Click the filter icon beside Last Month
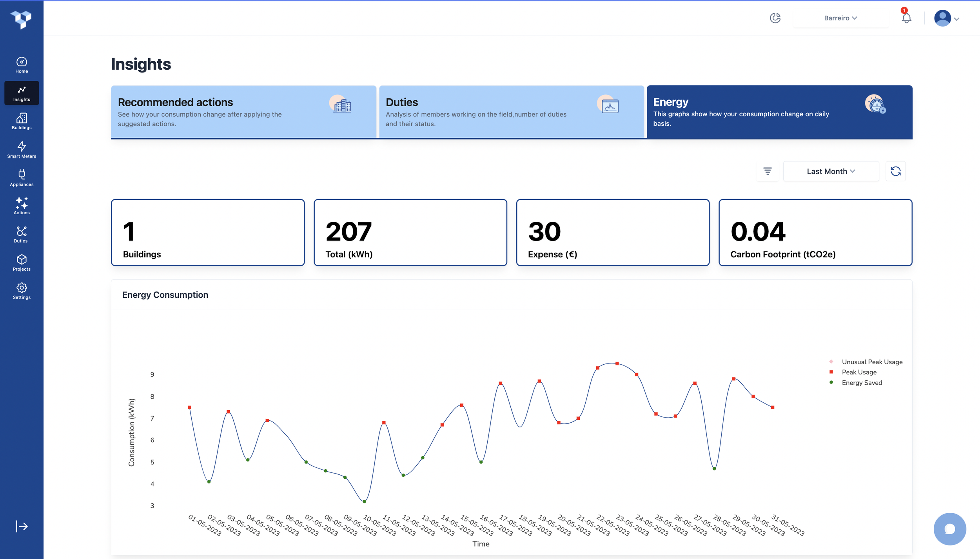980x559 pixels. [x=767, y=171]
